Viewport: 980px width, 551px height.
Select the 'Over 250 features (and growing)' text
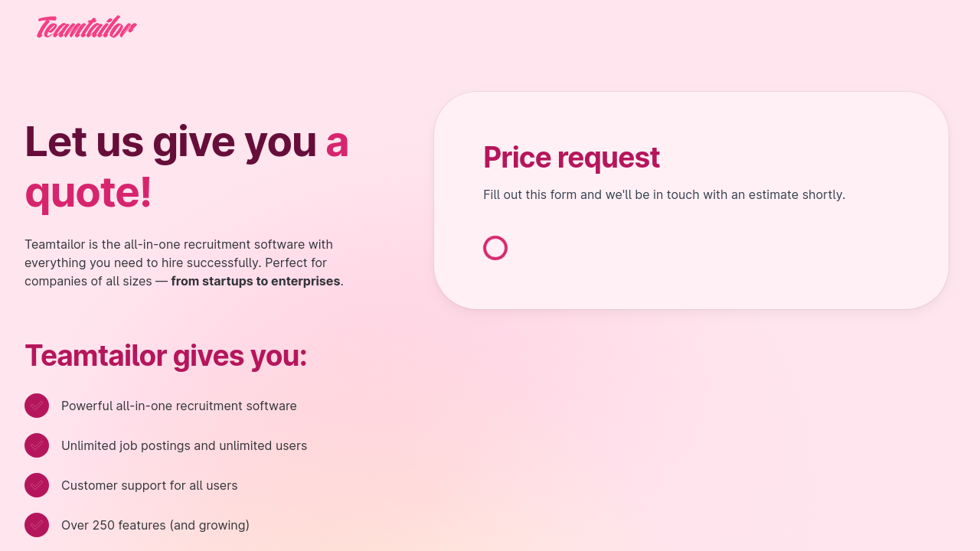click(x=155, y=525)
